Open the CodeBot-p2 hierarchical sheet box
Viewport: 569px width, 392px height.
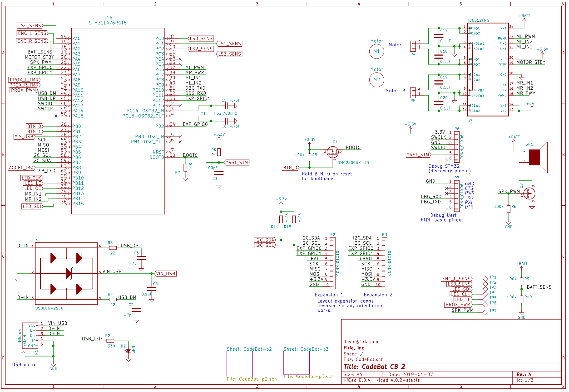click(239, 364)
